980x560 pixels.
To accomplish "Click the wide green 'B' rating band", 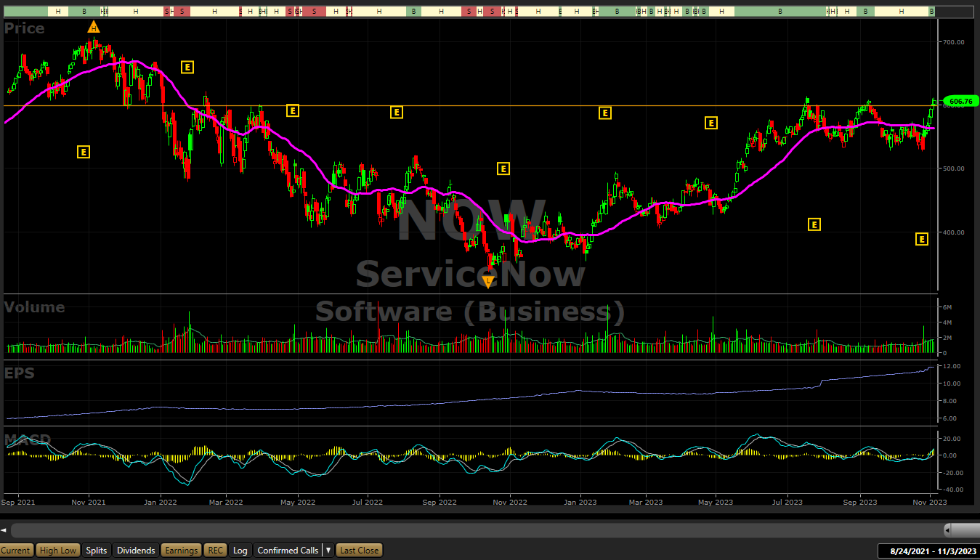I will (780, 12).
